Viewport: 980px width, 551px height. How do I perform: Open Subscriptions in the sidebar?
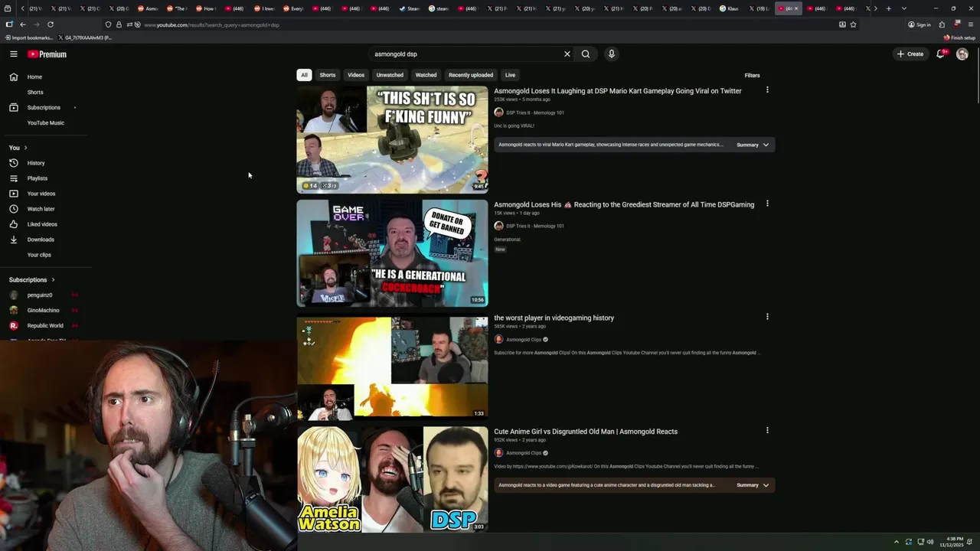point(43,107)
